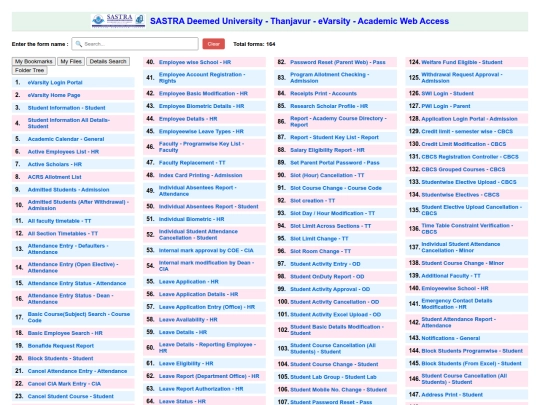Open Welfare Fund Eligible - Student
Image resolution: width=540 pixels, height=405 pixels.
coord(462,62)
